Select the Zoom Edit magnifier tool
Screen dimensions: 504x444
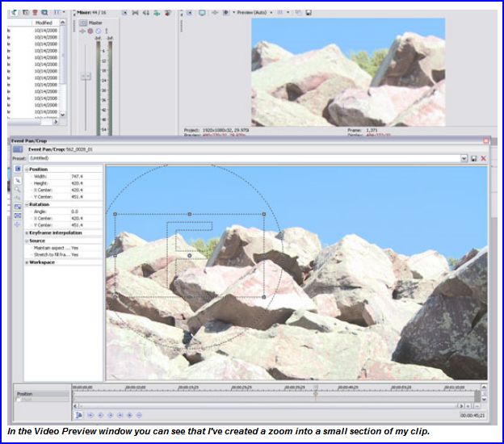point(18,189)
